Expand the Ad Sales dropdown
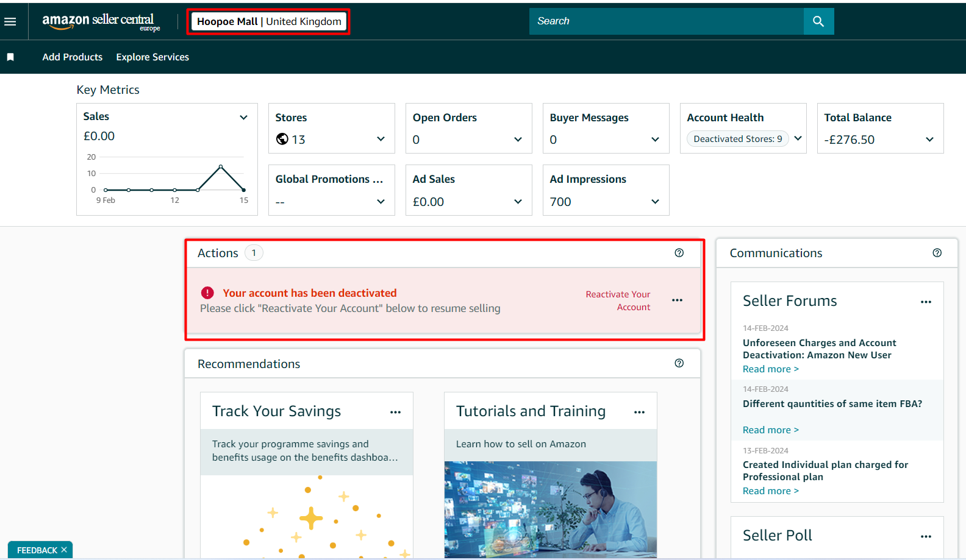Viewport: 966px width, 560px height. click(518, 202)
